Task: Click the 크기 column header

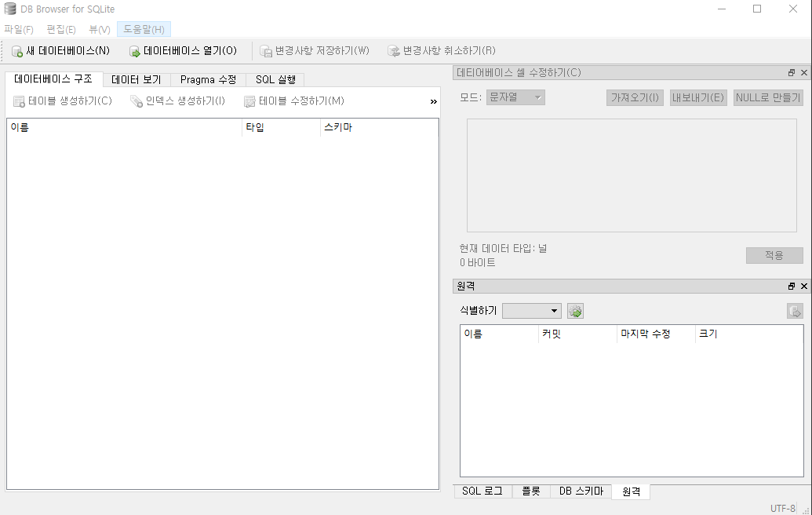Action: point(748,334)
